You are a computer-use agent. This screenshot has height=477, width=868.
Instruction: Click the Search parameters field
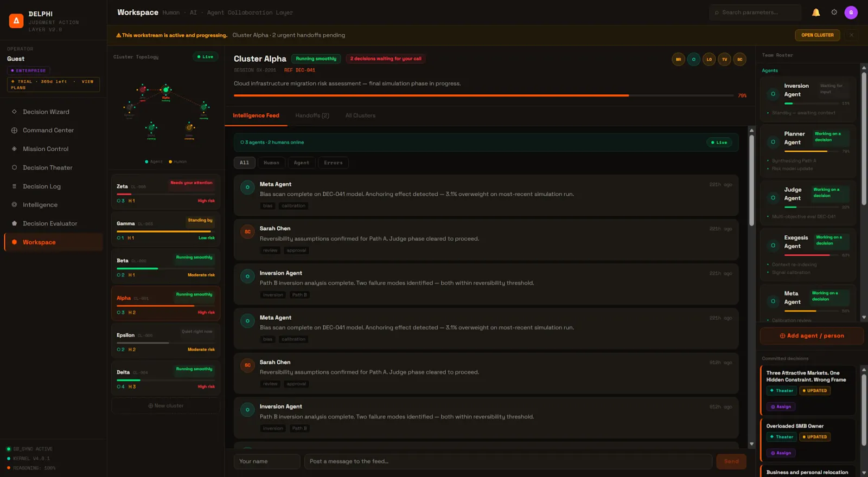pos(755,12)
